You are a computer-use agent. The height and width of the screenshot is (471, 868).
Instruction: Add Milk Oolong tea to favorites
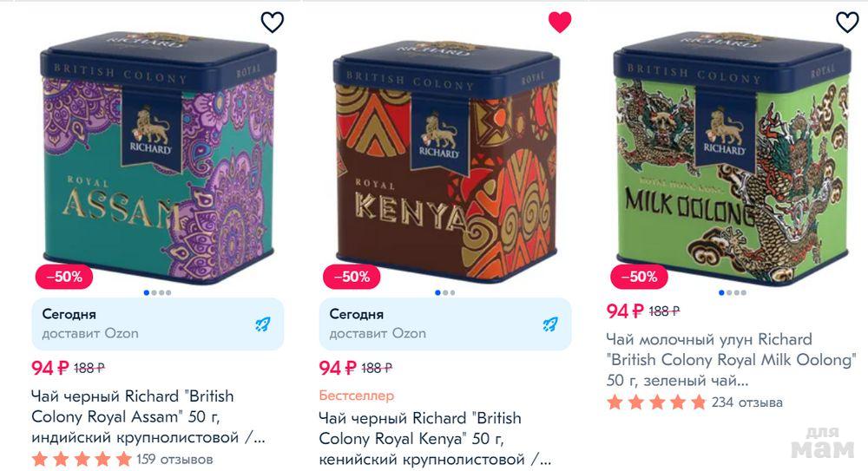tap(847, 23)
